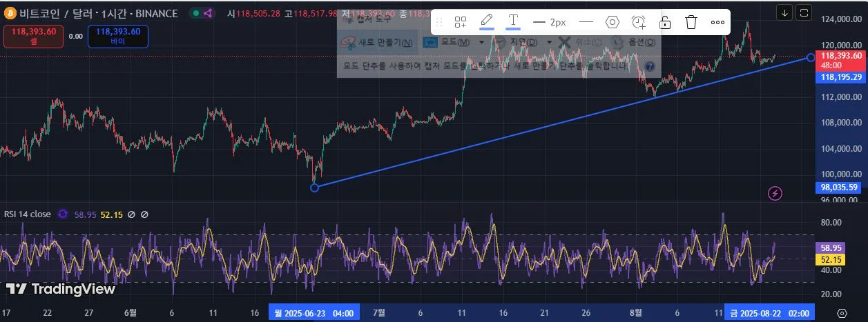Click the 2025-08-22 02:00 time label

point(770,313)
